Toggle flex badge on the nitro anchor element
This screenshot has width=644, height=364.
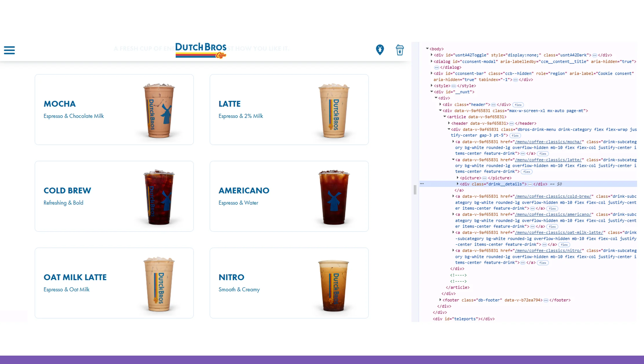[543, 263]
